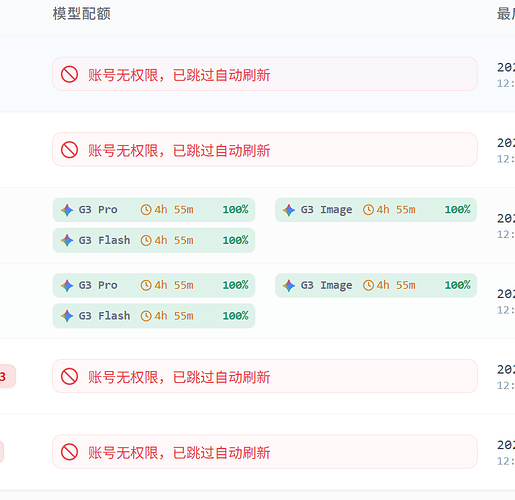Click the prohibited icon in the red 3 badge row

click(x=69, y=376)
